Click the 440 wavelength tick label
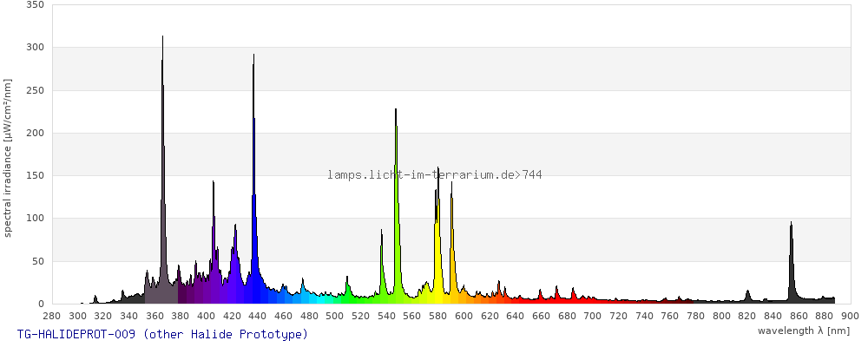The height and width of the screenshot is (347, 868). point(258,316)
